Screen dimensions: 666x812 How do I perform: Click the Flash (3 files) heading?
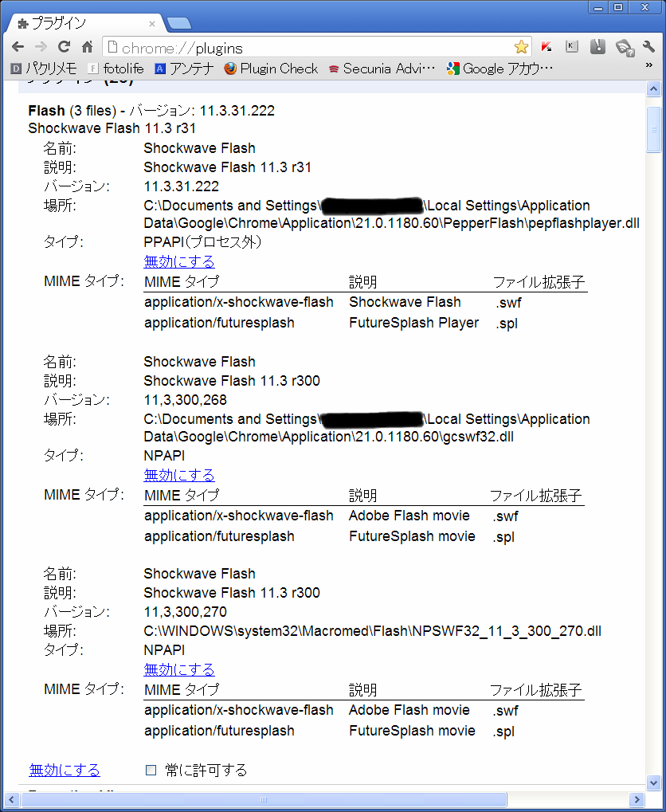tap(72, 110)
